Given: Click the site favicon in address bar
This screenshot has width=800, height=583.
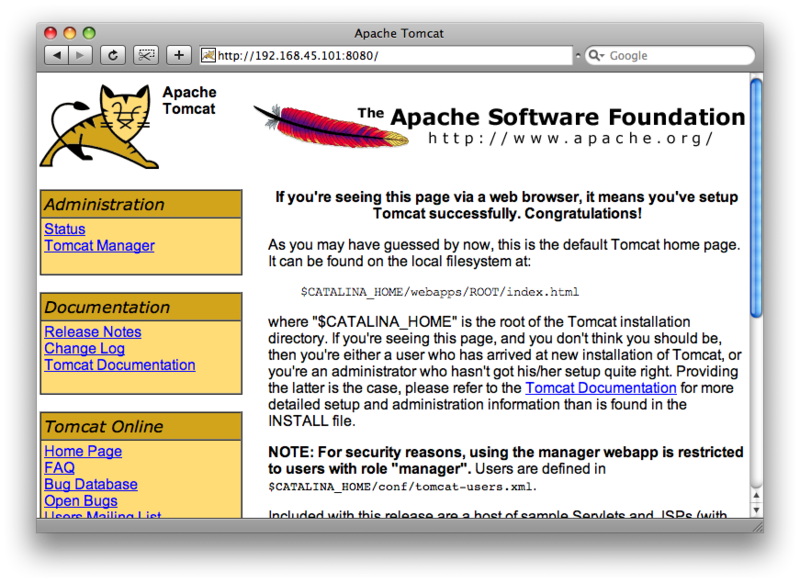Looking at the screenshot, I should click(x=208, y=55).
